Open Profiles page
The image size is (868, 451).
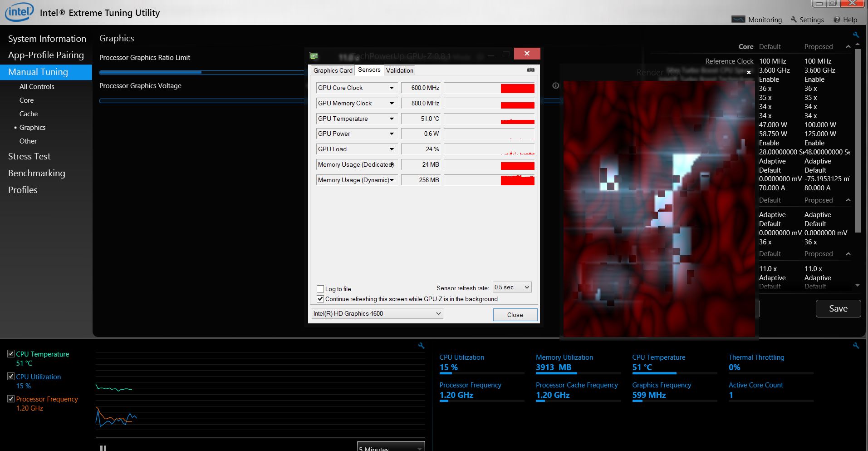pos(23,190)
